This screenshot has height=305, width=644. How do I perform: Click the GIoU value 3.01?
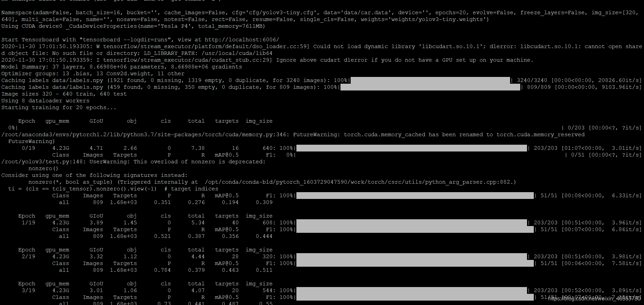coord(96,290)
